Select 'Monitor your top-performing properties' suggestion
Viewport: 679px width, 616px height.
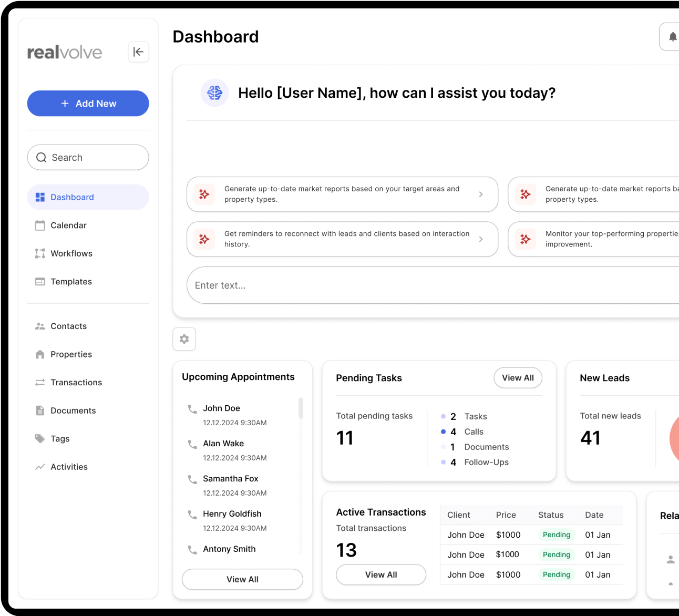593,239
